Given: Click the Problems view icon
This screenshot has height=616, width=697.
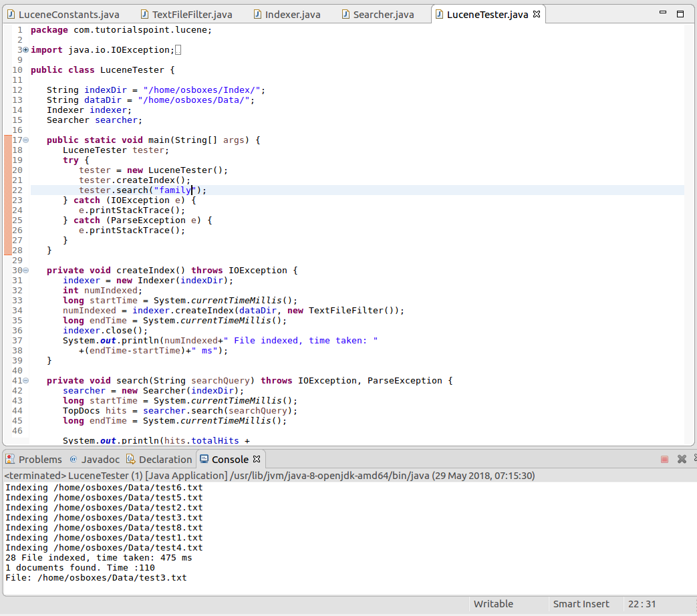Looking at the screenshot, I should point(10,459).
